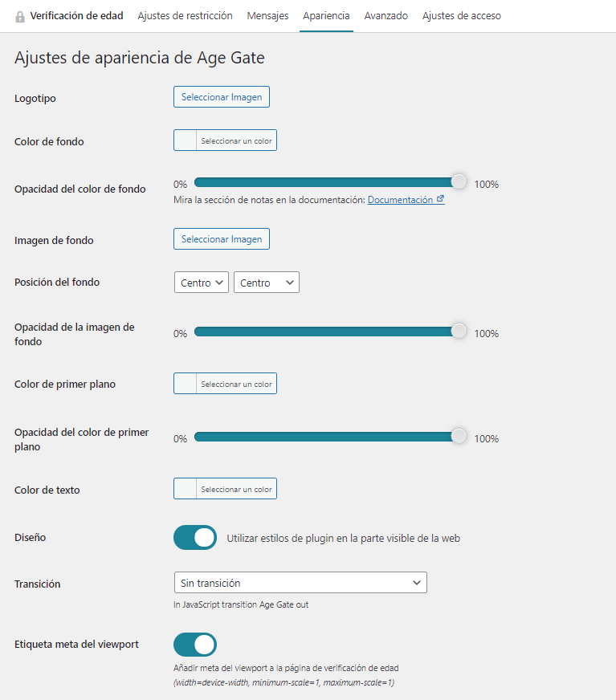The height and width of the screenshot is (700, 616).
Task: Toggle the Diseño plugin styles switch
Action: (x=195, y=538)
